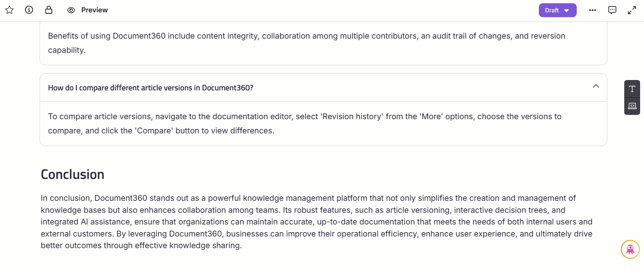
Task: Open the comments panel icon
Action: [612, 10]
